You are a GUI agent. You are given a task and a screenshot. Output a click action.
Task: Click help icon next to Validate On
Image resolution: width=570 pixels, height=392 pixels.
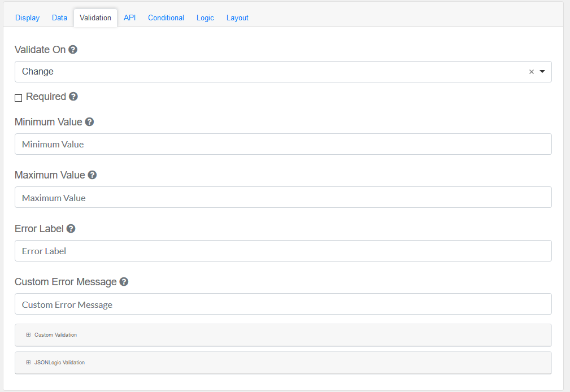(73, 50)
